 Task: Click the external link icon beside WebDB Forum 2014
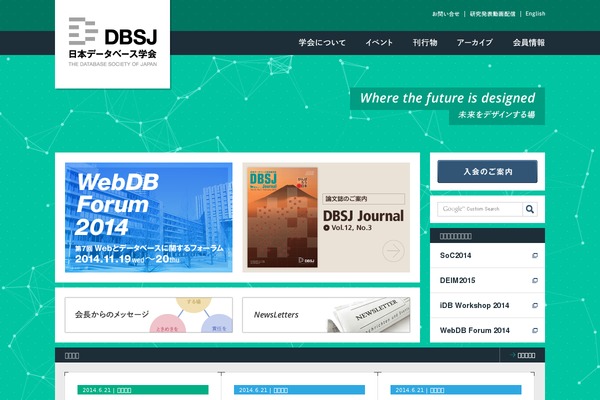coord(535,330)
